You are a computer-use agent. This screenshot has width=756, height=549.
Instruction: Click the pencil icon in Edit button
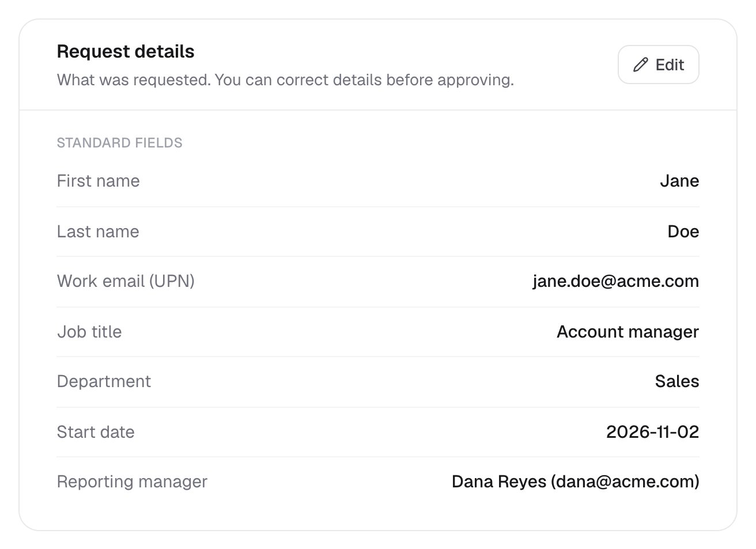640,65
